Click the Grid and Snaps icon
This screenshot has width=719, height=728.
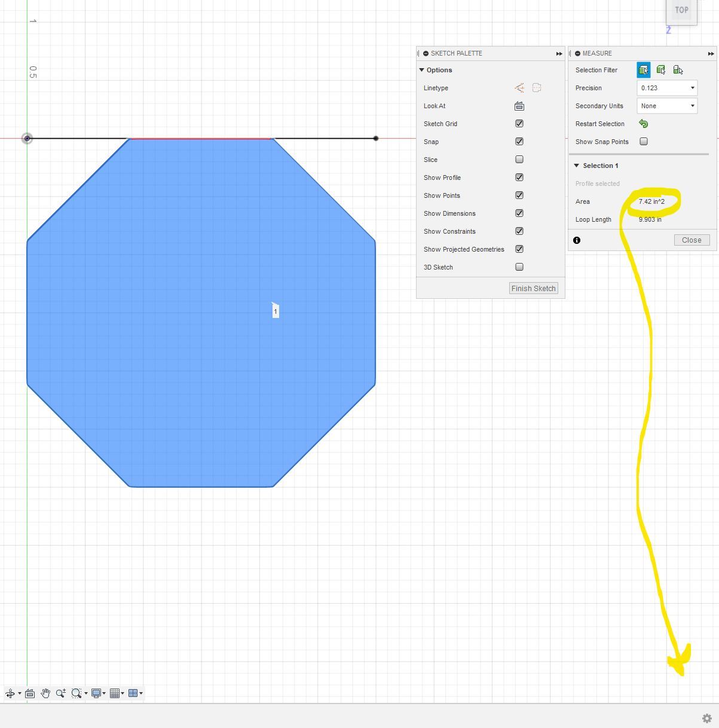pos(115,693)
